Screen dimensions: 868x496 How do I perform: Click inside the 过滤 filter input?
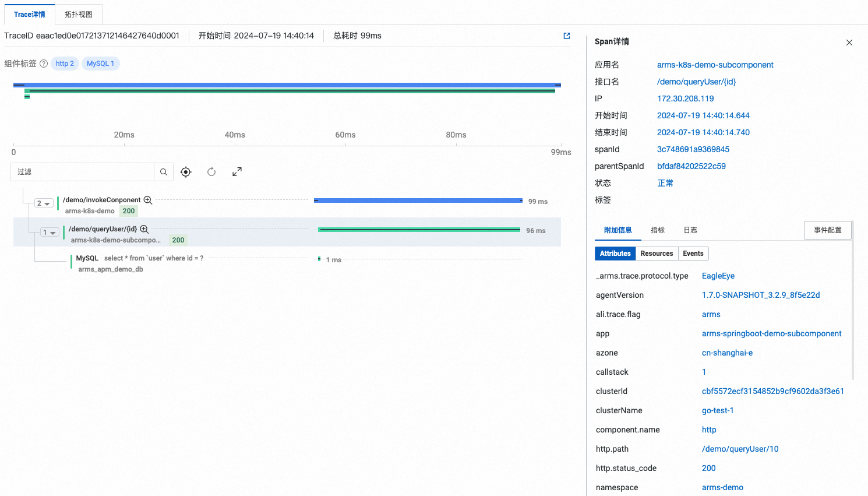pyautogui.click(x=82, y=172)
